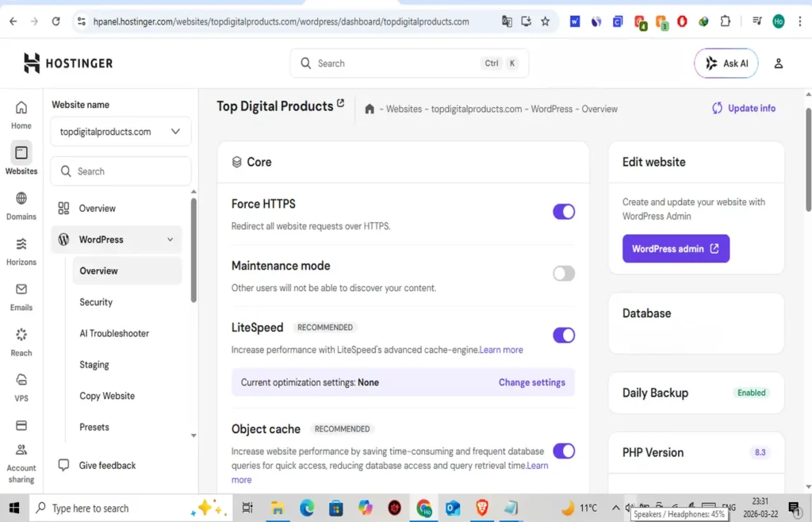
Task: Open the Horizons section icon
Action: pos(21,244)
